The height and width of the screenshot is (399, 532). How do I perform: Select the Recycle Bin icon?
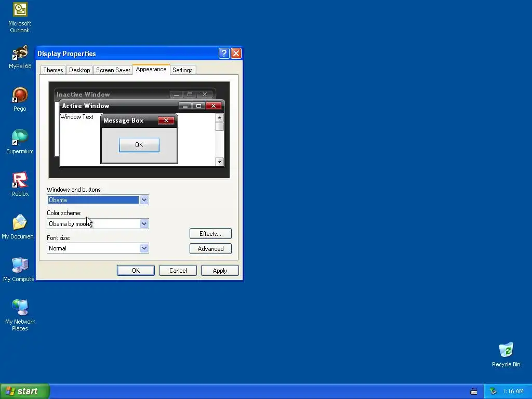(x=506, y=354)
